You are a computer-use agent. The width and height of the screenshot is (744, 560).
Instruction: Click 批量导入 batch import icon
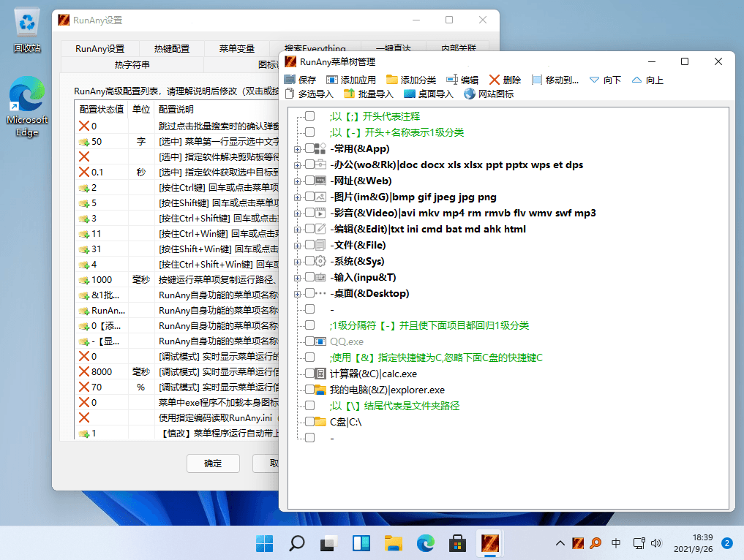tap(349, 94)
